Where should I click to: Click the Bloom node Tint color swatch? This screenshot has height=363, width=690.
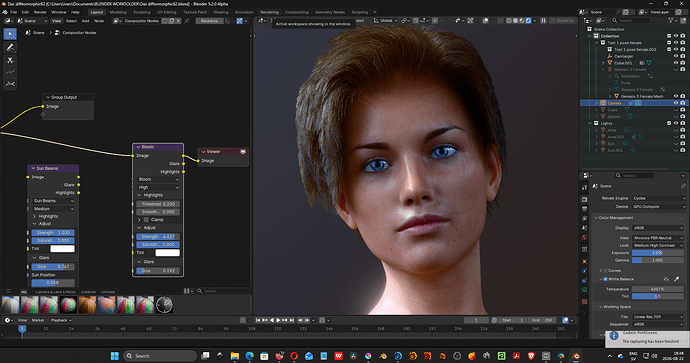point(167,253)
